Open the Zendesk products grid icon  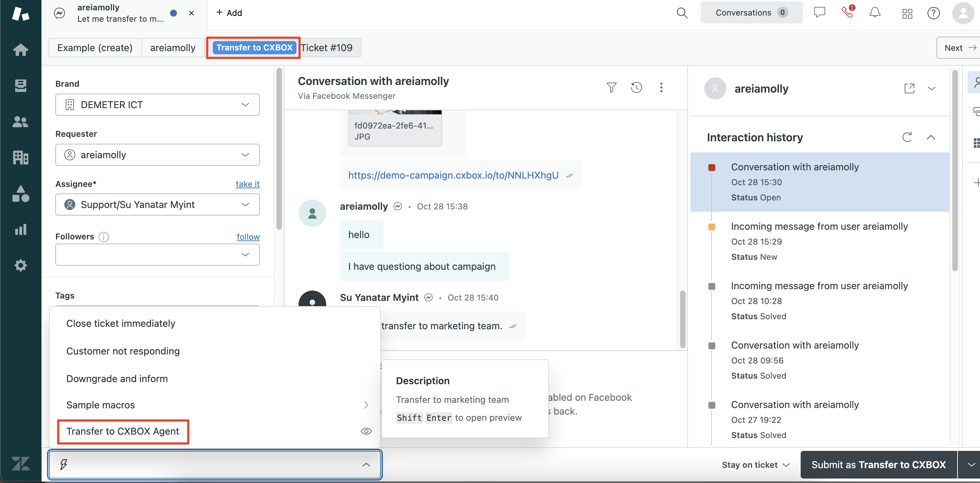pyautogui.click(x=907, y=14)
